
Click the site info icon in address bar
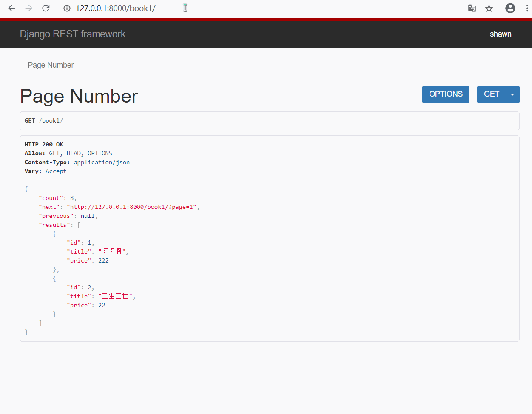pyautogui.click(x=67, y=9)
